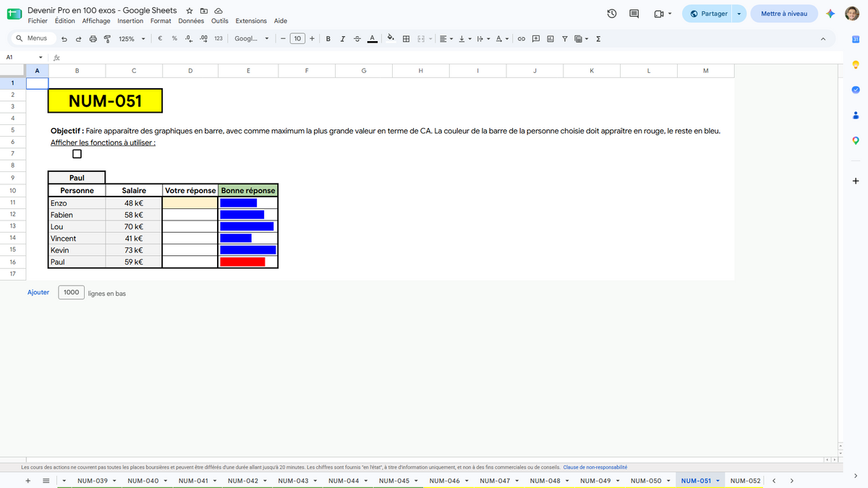This screenshot has width=868, height=488.
Task: Apply italic formatting
Action: [343, 39]
